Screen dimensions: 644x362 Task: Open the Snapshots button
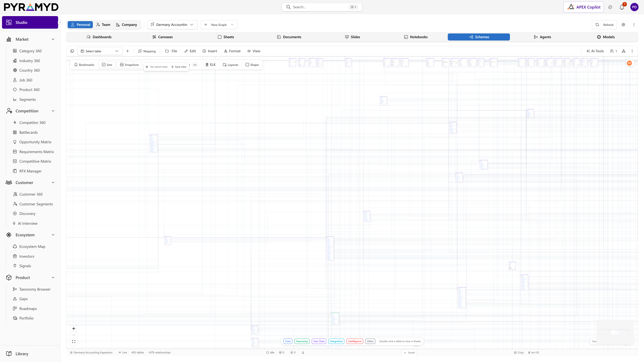click(x=129, y=65)
